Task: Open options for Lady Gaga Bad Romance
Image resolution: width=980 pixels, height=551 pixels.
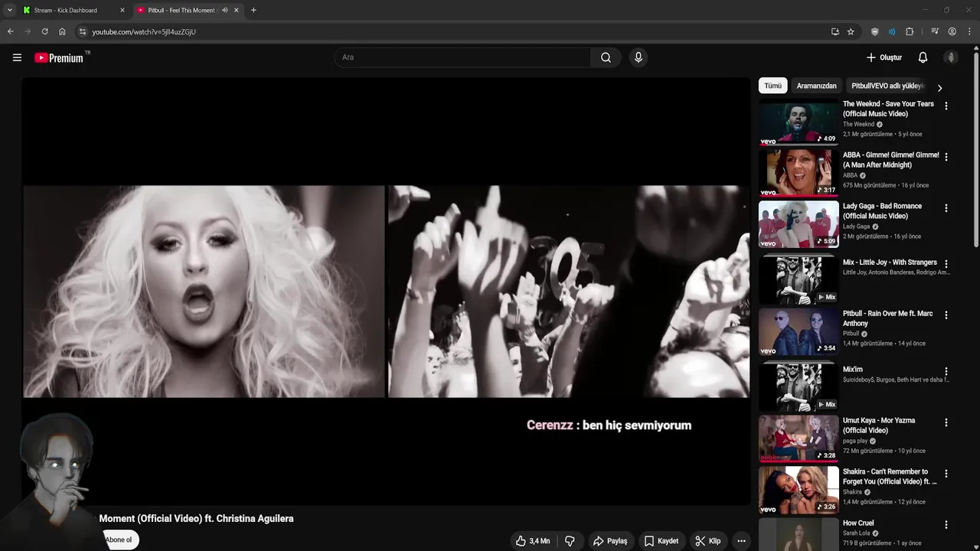Action: tap(946, 208)
